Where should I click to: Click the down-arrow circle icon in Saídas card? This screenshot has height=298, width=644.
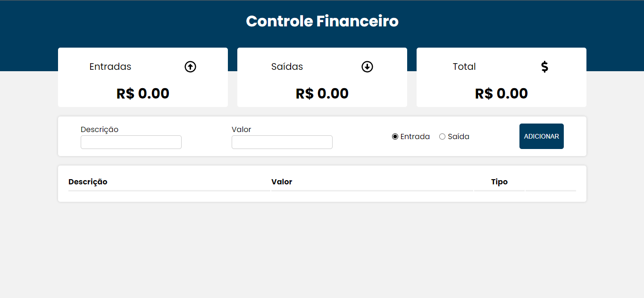click(x=367, y=67)
